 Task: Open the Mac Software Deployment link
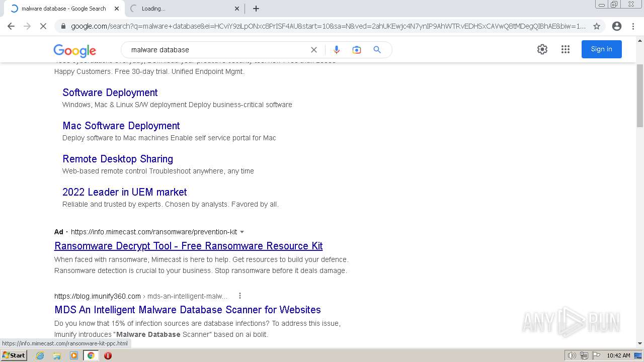pyautogui.click(x=121, y=126)
